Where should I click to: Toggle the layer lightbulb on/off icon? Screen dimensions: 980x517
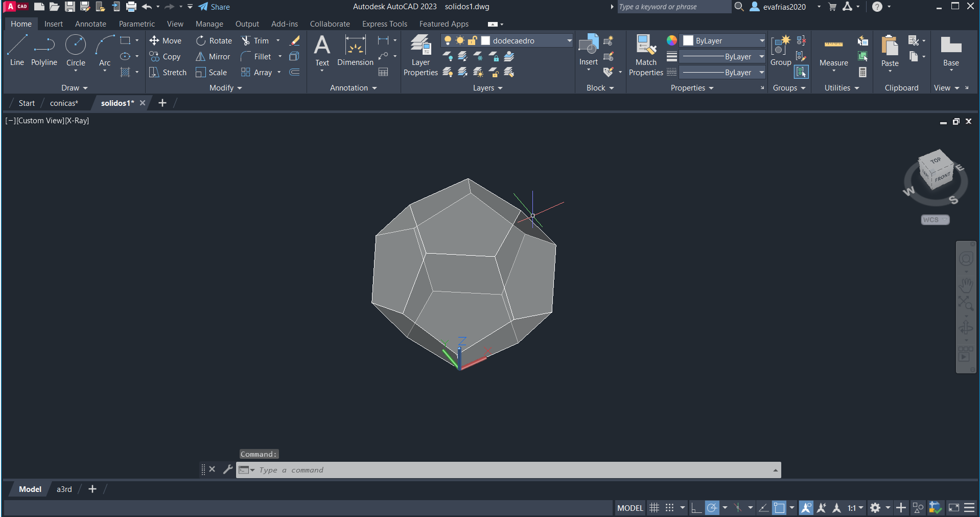tap(448, 41)
